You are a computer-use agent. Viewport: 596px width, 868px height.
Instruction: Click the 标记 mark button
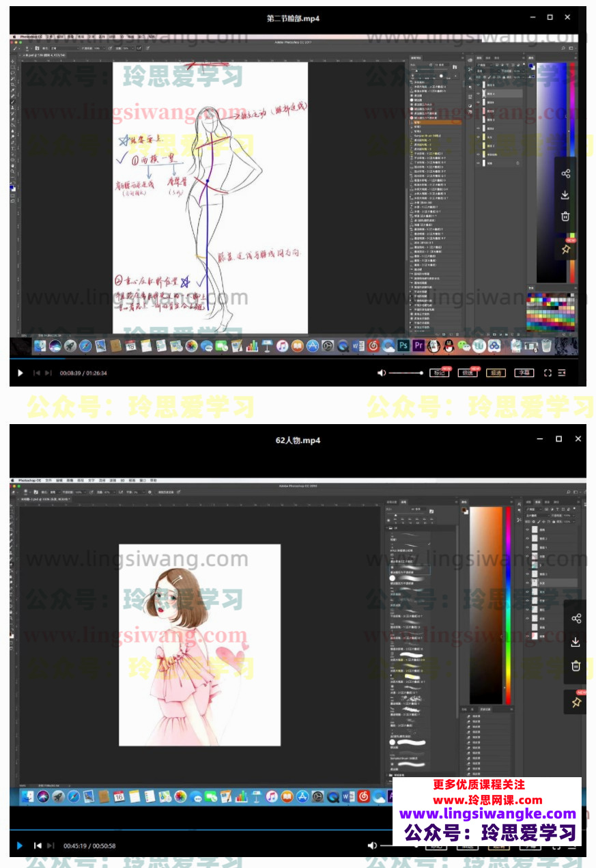click(438, 373)
